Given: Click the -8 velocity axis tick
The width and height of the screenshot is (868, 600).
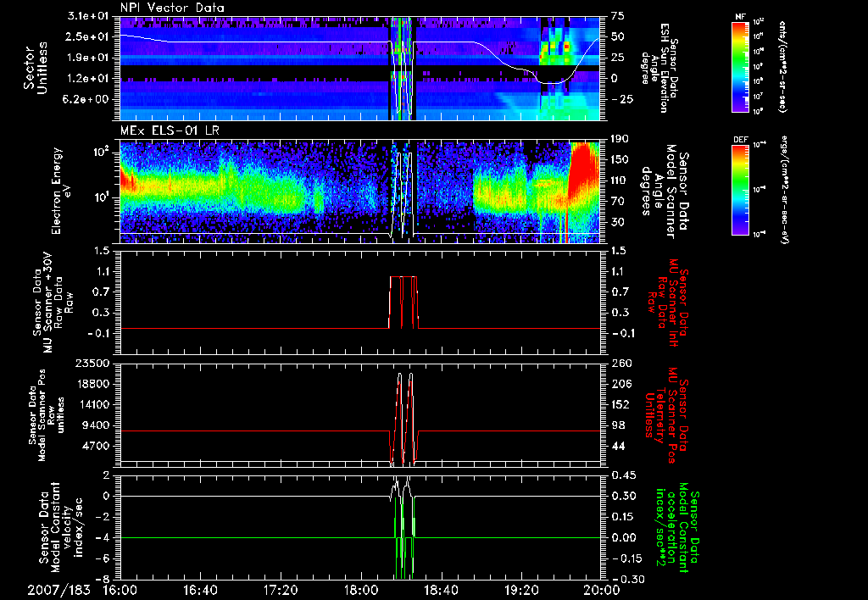Looking at the screenshot, I should 103,580.
